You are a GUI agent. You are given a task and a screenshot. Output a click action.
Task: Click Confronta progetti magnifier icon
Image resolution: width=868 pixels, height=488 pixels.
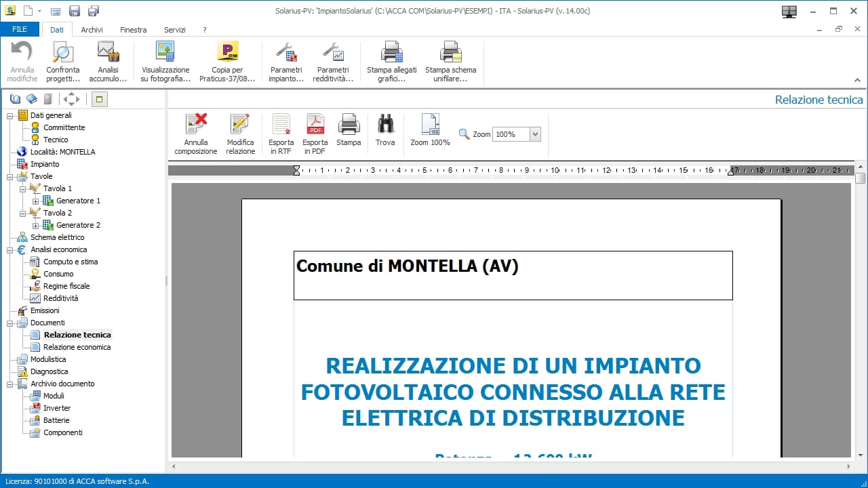point(63,52)
